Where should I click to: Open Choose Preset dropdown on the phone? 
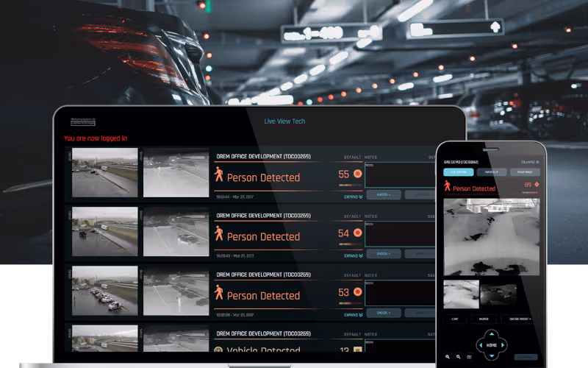(520, 319)
